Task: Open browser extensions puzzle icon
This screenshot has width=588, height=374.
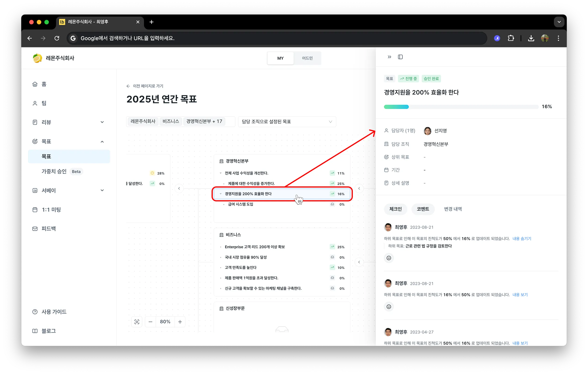Action: click(x=511, y=38)
